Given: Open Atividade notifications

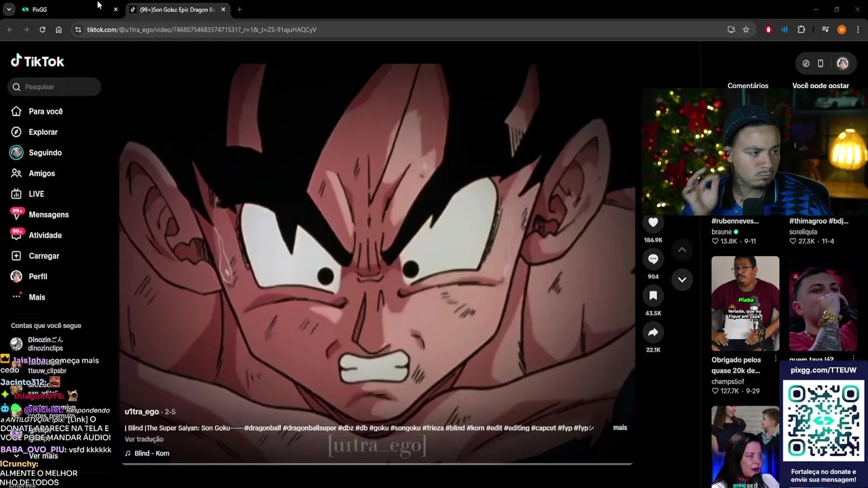Looking at the screenshot, I should pos(45,235).
